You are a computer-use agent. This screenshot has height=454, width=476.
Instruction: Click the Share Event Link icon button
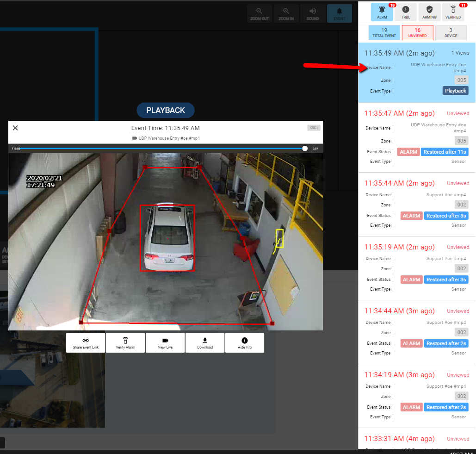86,343
